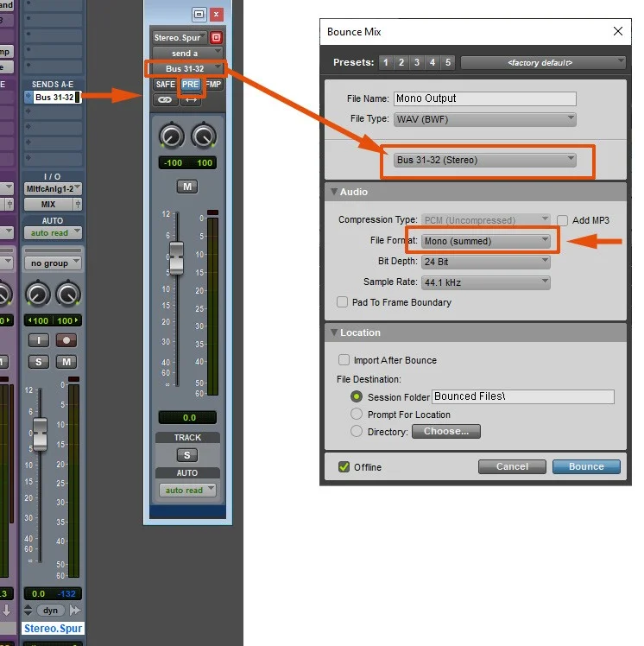
Task: Check the Add MP3 box
Action: [562, 220]
